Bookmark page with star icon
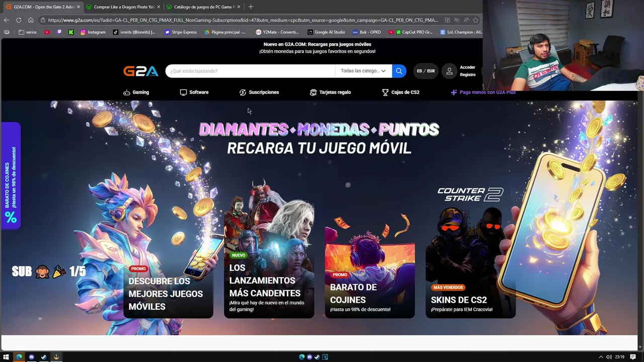The image size is (644, 362). point(475,20)
